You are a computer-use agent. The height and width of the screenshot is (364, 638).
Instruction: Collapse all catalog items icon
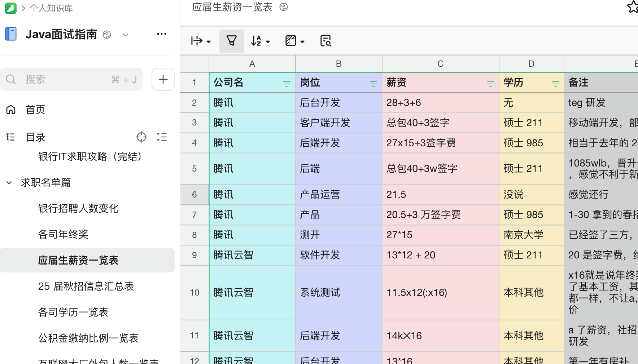162,137
